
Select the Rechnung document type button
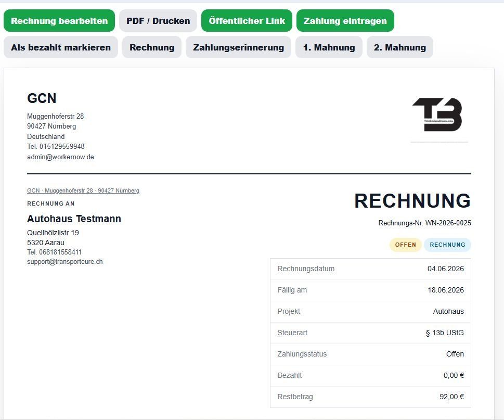(152, 47)
